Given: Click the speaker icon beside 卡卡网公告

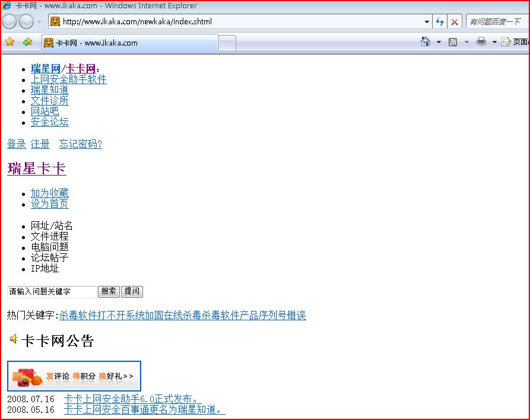Looking at the screenshot, I should point(14,339).
